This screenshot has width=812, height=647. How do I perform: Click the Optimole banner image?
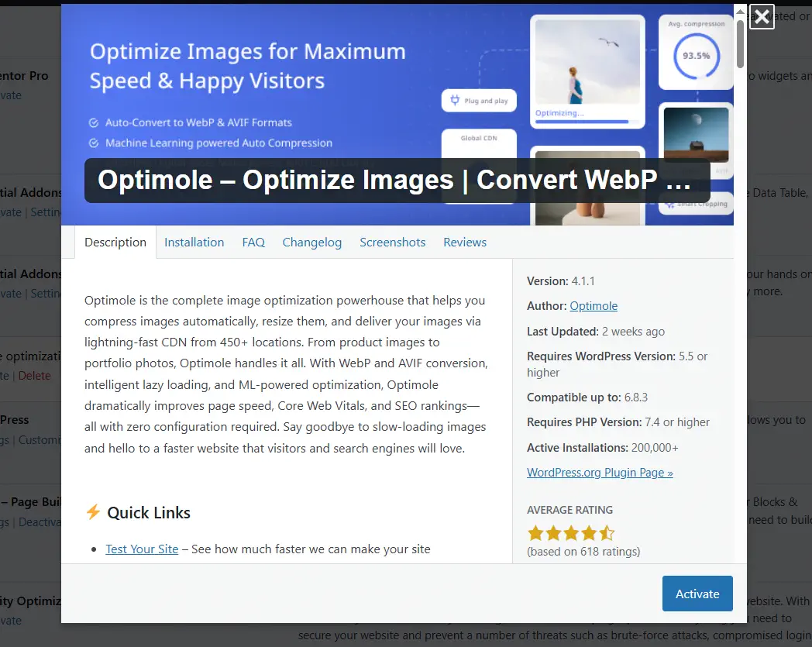tap(397, 115)
